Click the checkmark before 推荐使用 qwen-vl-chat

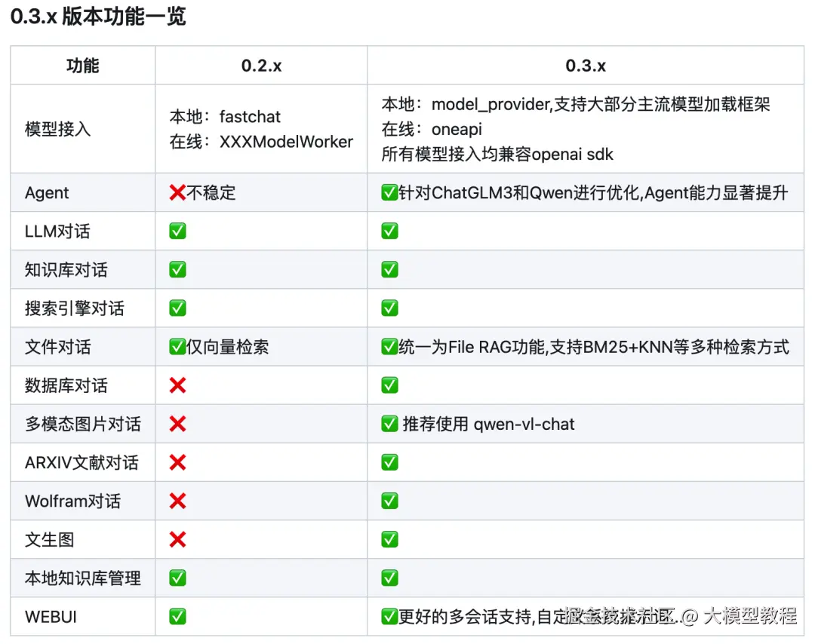389,425
